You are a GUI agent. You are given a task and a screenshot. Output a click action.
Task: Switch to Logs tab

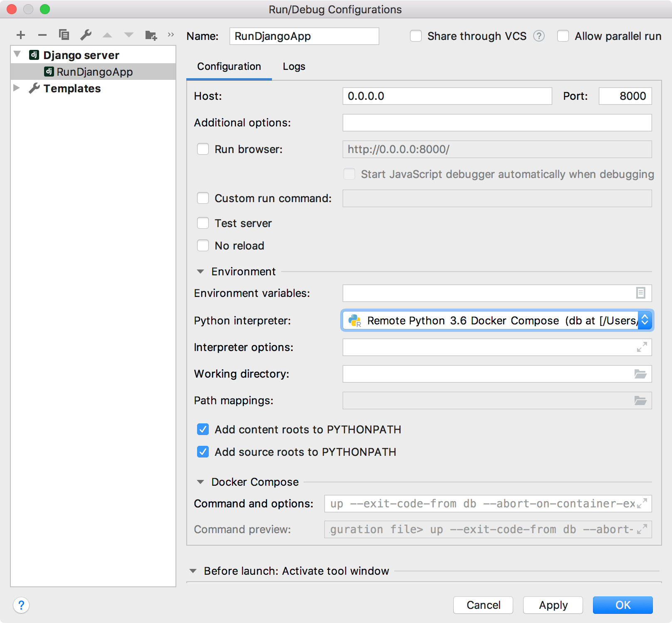click(294, 67)
